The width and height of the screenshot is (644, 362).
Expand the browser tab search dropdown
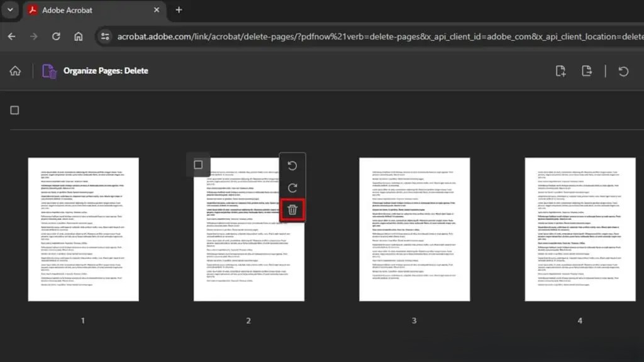(10, 10)
